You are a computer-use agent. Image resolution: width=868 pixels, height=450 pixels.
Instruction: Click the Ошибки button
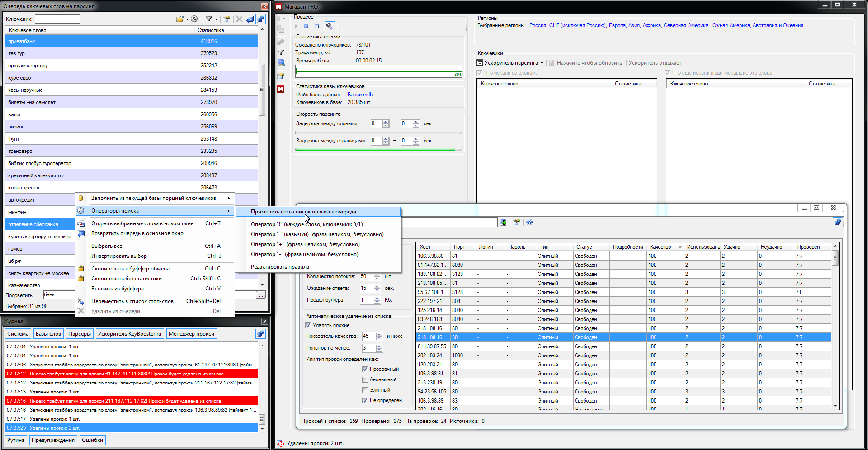point(92,440)
